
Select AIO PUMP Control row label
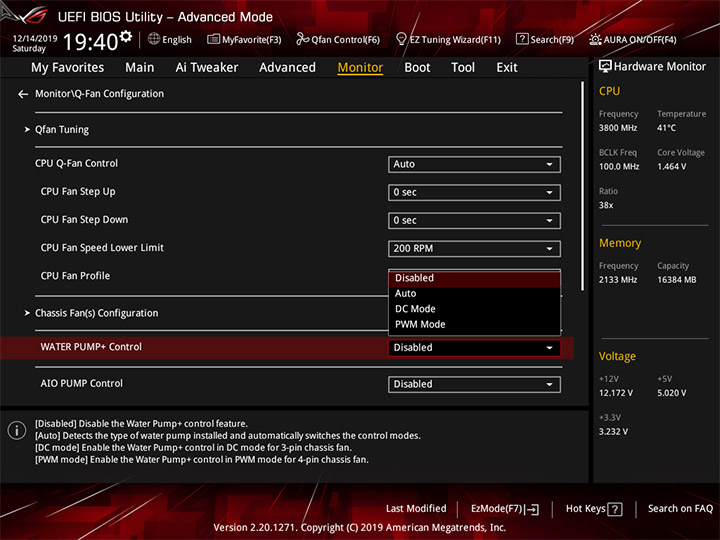[82, 383]
